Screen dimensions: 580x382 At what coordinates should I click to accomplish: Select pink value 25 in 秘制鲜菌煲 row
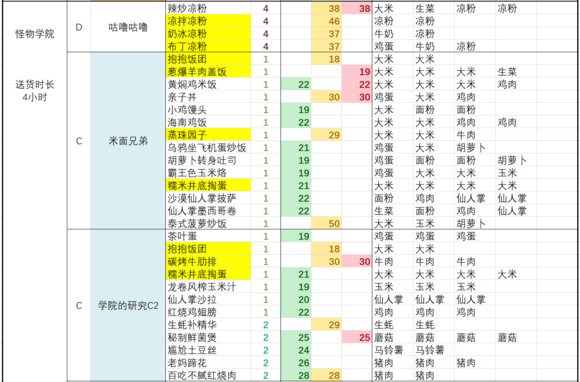click(357, 337)
